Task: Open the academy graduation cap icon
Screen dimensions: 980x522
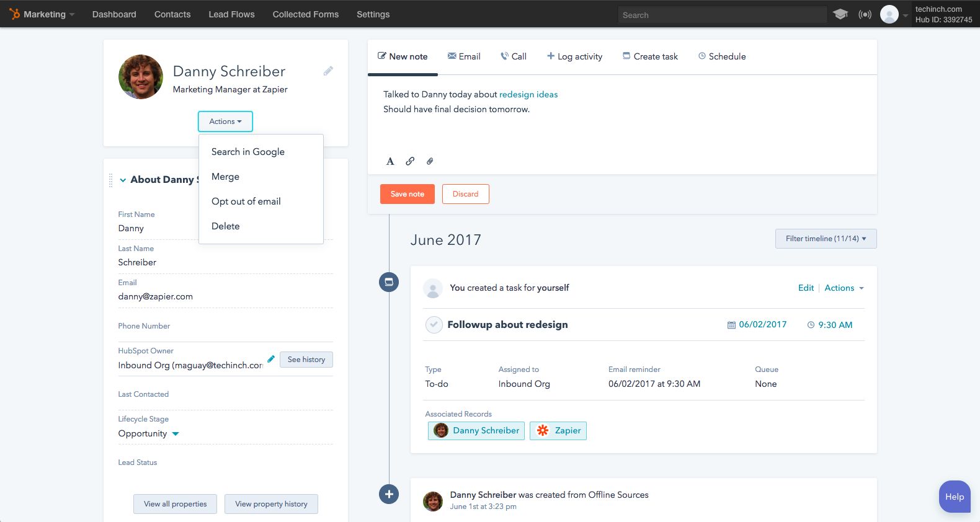Action: 840,14
